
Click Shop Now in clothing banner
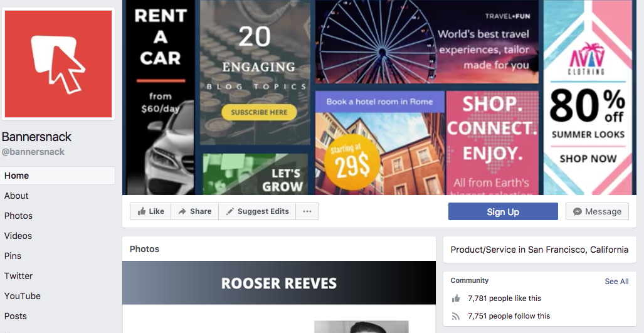tap(588, 159)
